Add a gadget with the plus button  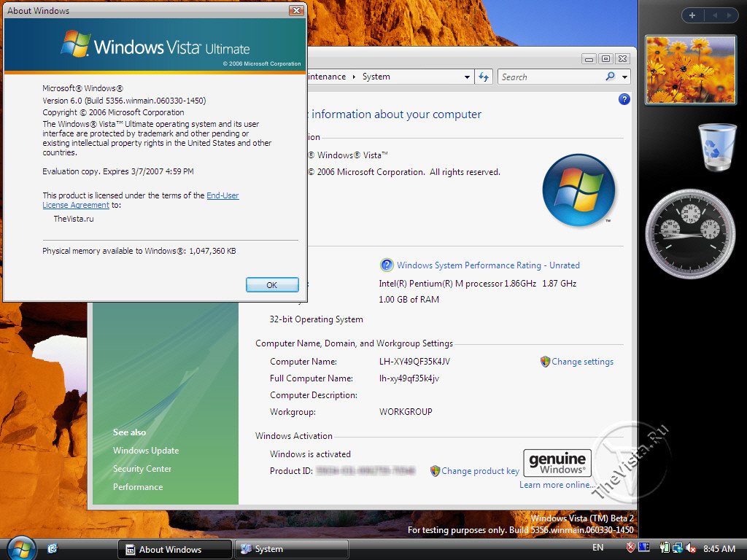pos(692,15)
